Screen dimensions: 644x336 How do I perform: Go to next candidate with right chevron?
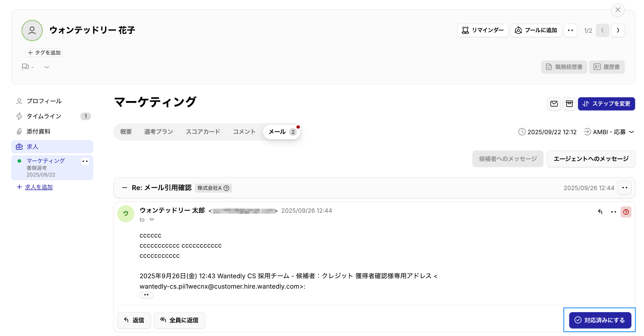(x=618, y=30)
